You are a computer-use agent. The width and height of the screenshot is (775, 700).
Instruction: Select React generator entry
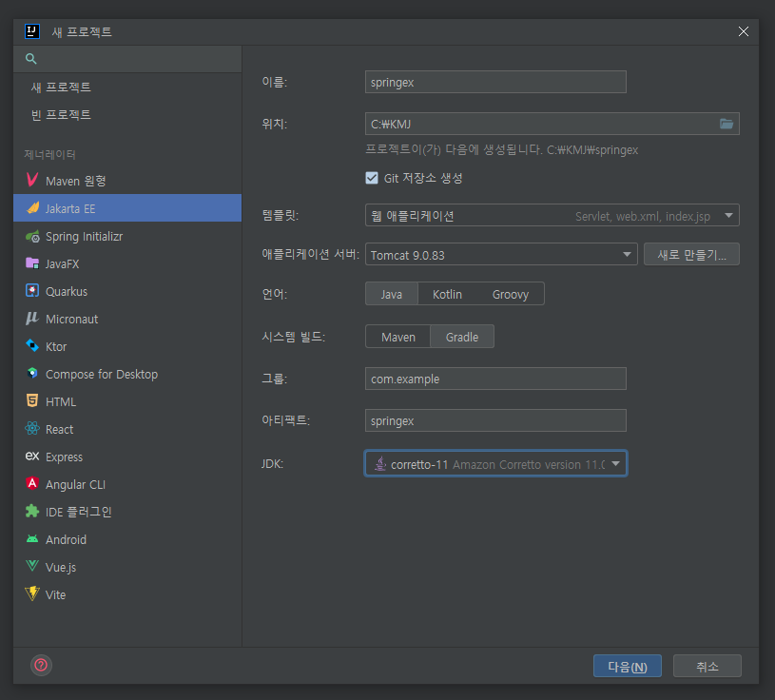point(127,429)
